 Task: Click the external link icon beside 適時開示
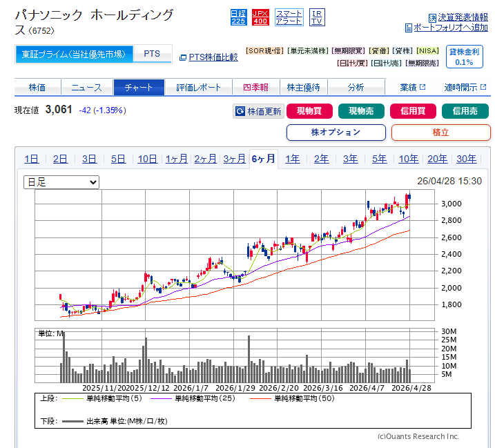(483, 87)
